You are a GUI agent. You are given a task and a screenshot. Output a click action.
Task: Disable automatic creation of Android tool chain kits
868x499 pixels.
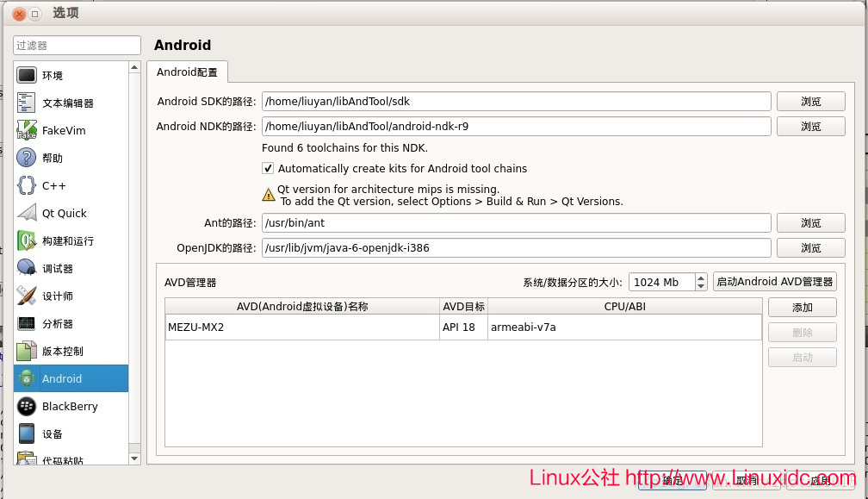267,168
